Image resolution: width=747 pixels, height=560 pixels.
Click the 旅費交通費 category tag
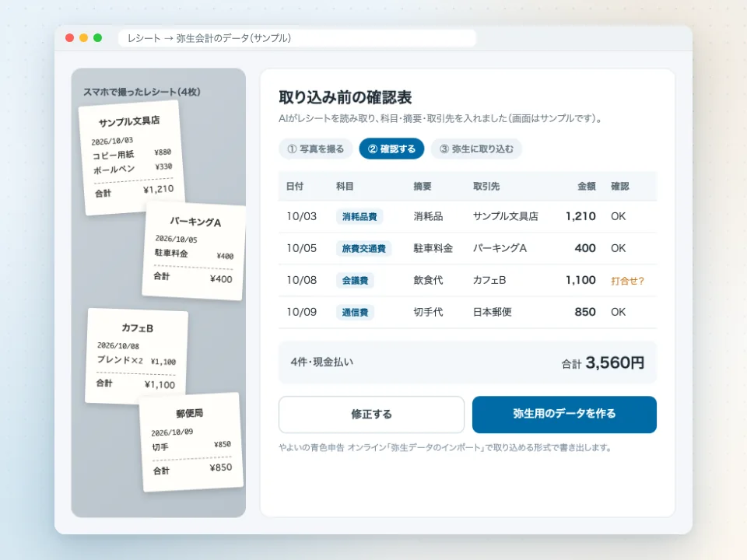pyautogui.click(x=363, y=249)
